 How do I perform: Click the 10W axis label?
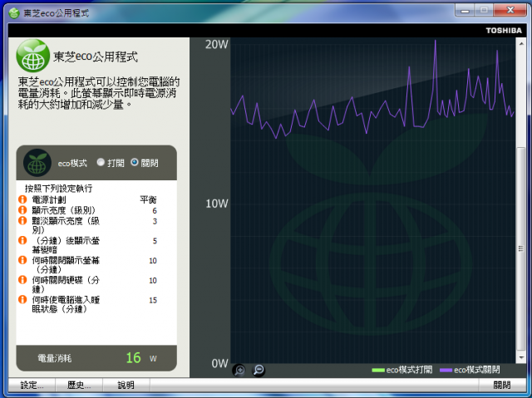coord(216,204)
